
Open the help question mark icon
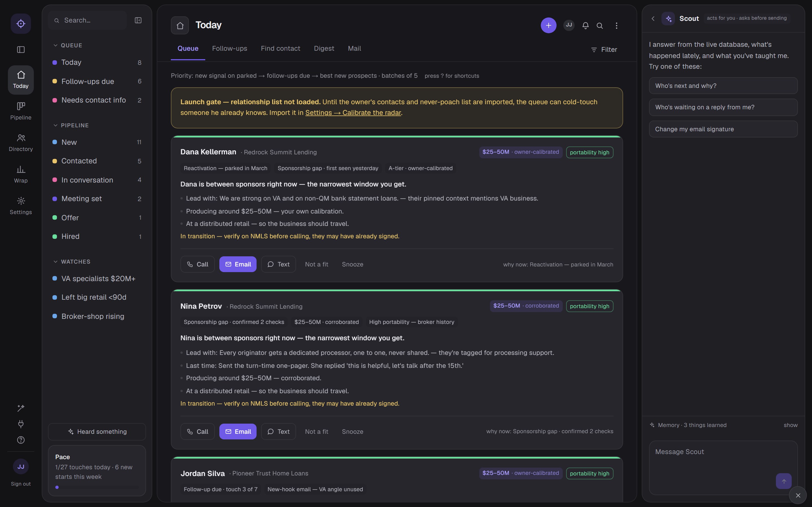(x=21, y=440)
